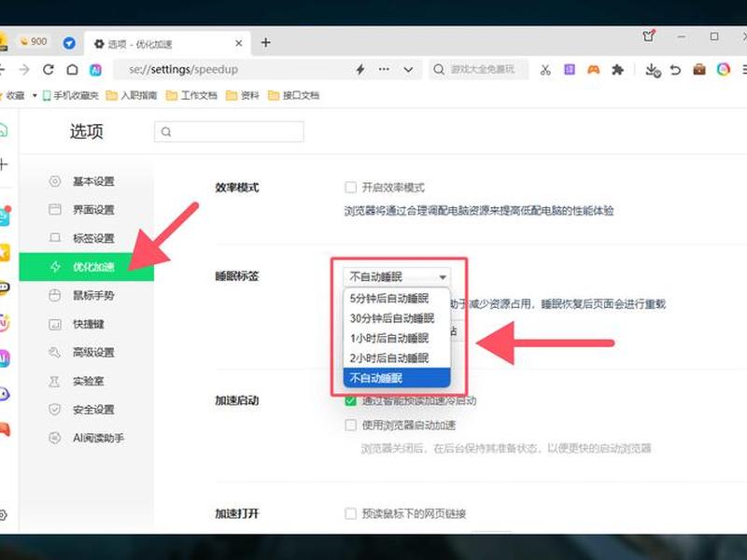This screenshot has height=560, width=747.
Task: Go to home page icon
Action: [x=72, y=70]
